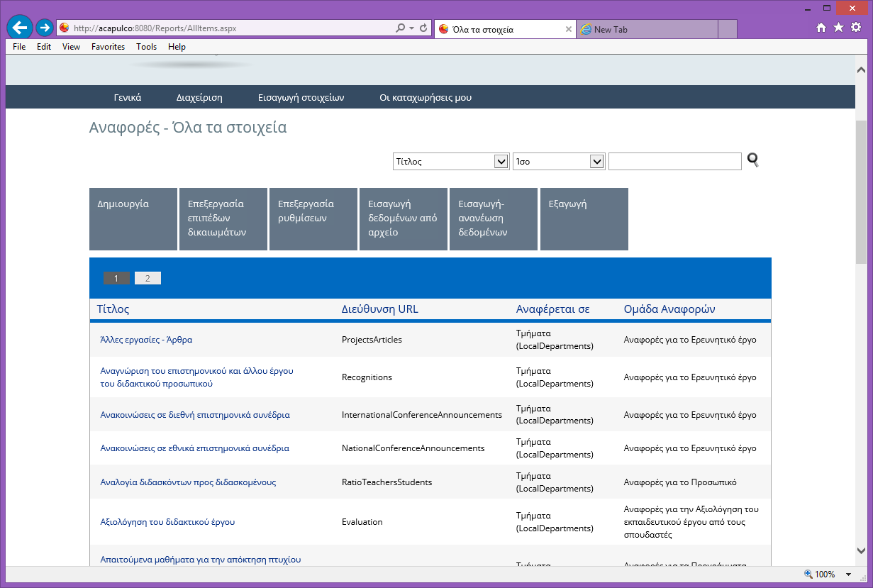Image resolution: width=873 pixels, height=588 pixels.
Task: Open the Favorites menu
Action: click(x=108, y=47)
